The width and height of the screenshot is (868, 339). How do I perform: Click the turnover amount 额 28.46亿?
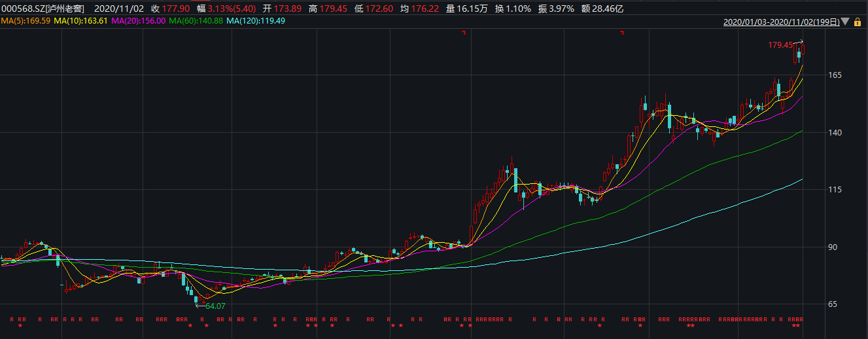click(x=602, y=9)
